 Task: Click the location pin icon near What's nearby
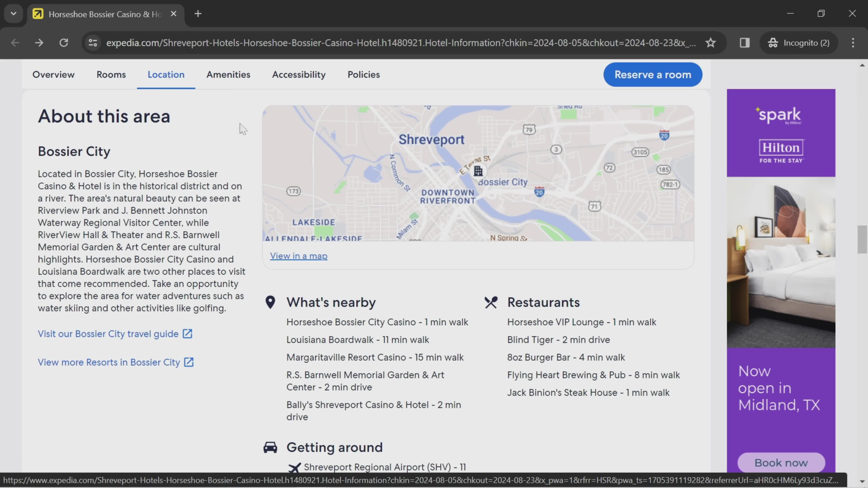271,302
